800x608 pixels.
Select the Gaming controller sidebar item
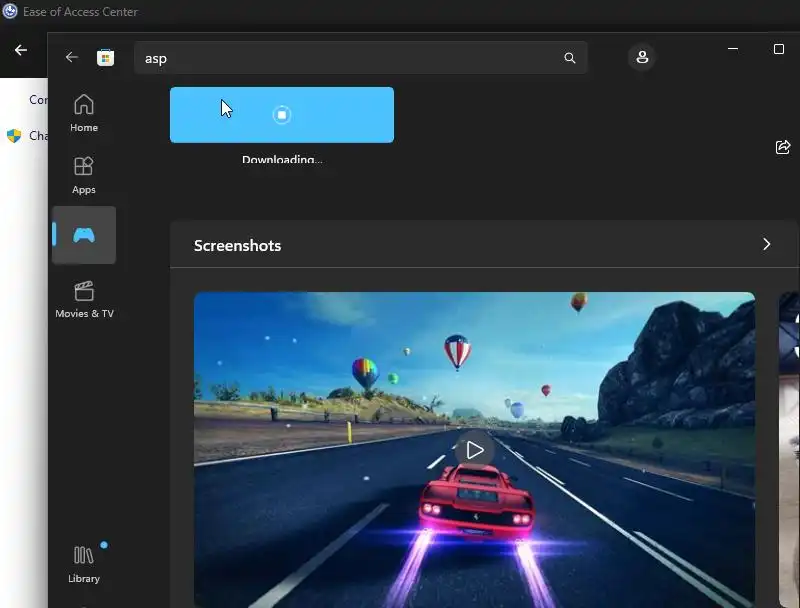[x=84, y=235]
